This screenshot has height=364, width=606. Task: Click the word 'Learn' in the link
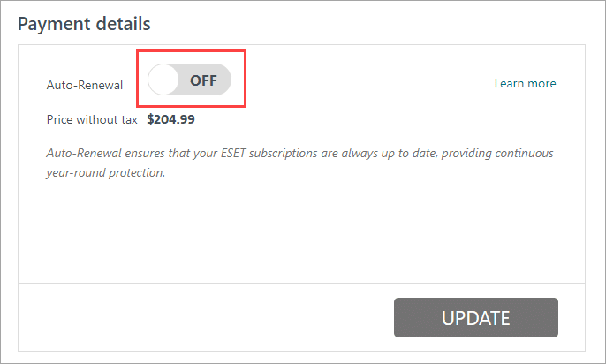(x=510, y=84)
